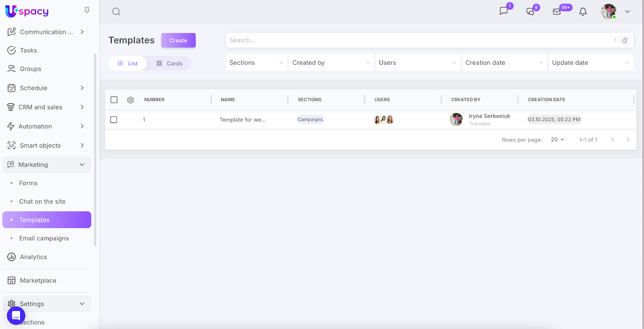This screenshot has height=329, width=644.
Task: Switch to Cards view
Action: coord(169,64)
